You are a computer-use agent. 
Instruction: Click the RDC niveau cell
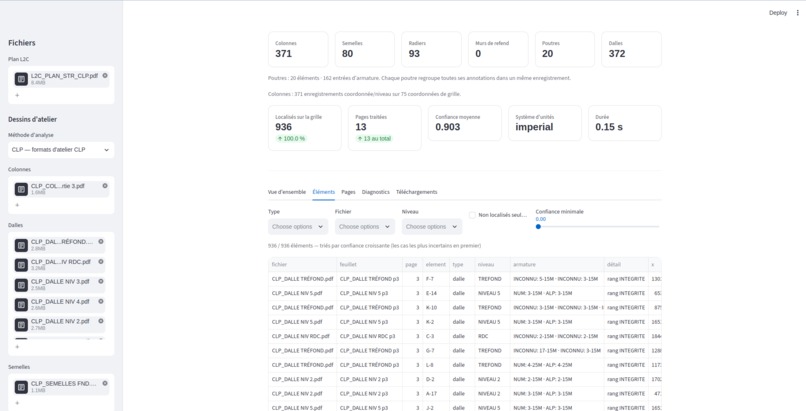click(492, 337)
